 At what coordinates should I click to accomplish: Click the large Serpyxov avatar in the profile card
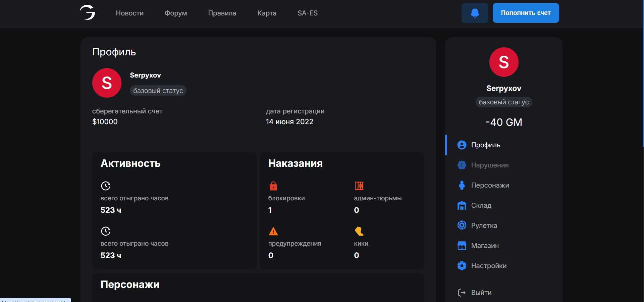tap(107, 83)
